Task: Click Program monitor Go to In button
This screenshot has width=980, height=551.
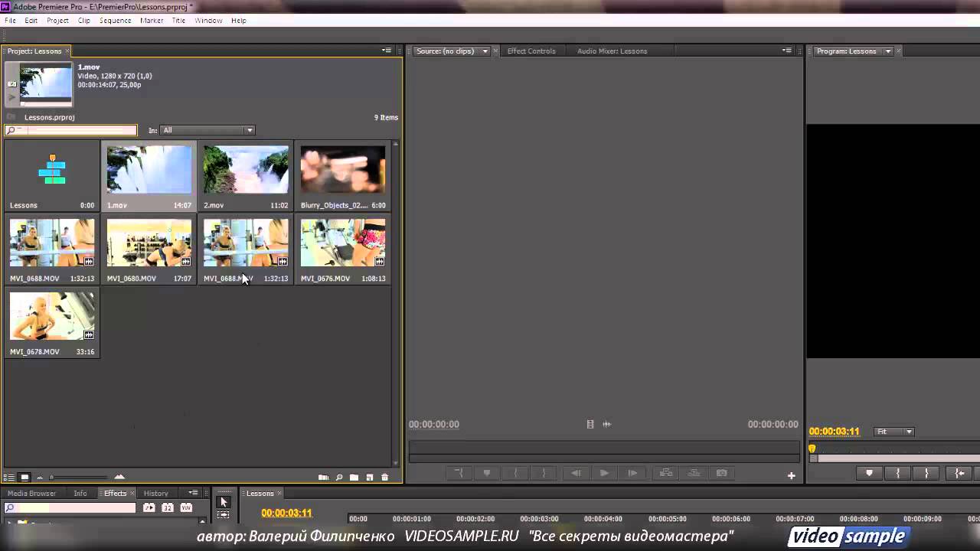Action: 959,473
